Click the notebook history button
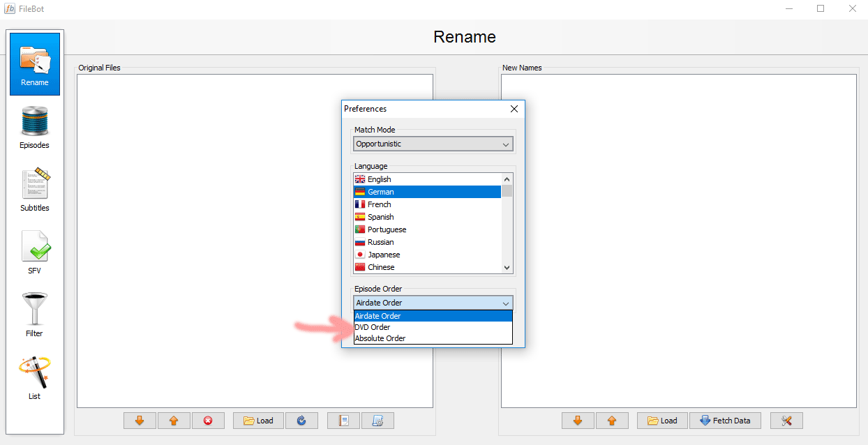Image resolution: width=868 pixels, height=445 pixels. click(x=343, y=421)
